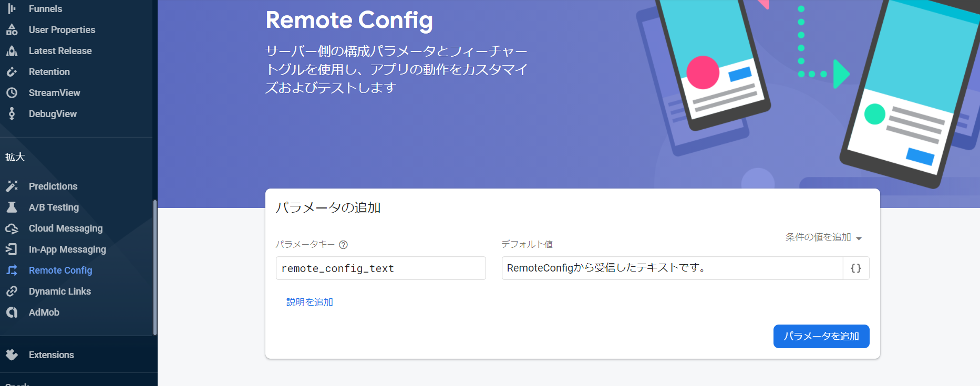Click the パラメータを追加 button
Image resolution: width=980 pixels, height=386 pixels.
coord(821,336)
